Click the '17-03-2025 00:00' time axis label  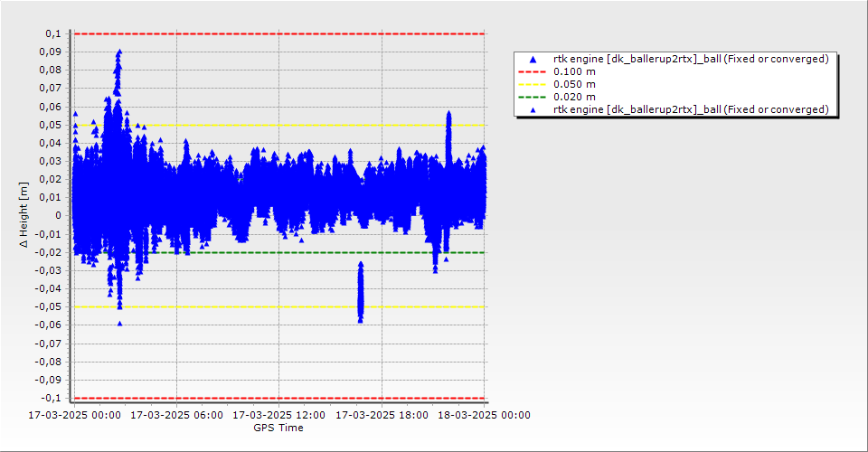(75, 415)
